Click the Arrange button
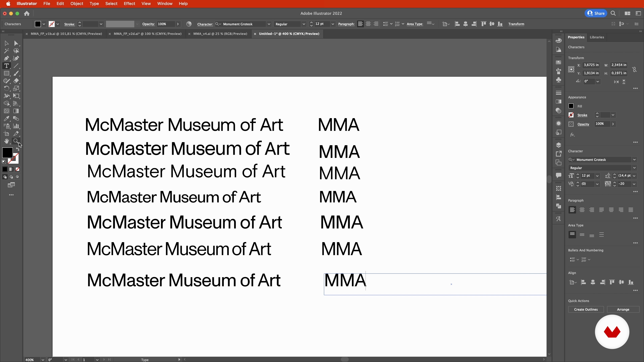 tap(623, 310)
